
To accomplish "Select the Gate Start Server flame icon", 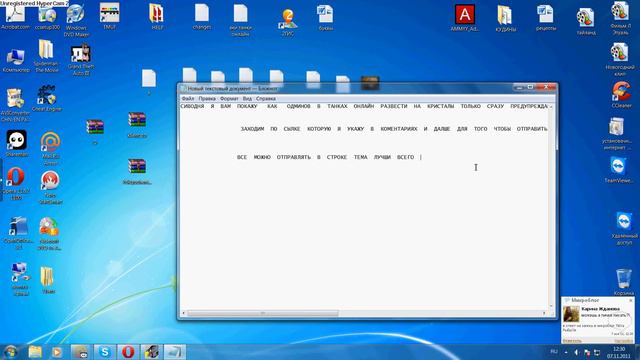I will click(x=50, y=187).
